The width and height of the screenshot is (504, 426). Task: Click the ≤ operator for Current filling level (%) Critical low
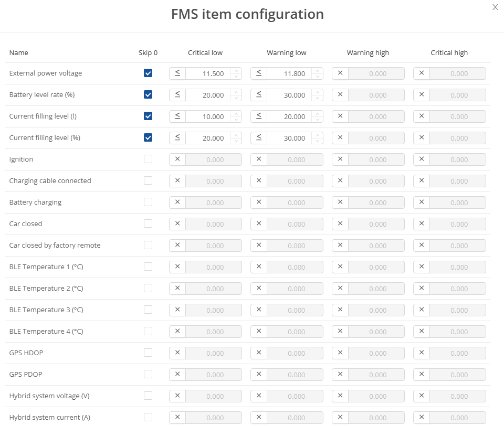pos(177,138)
